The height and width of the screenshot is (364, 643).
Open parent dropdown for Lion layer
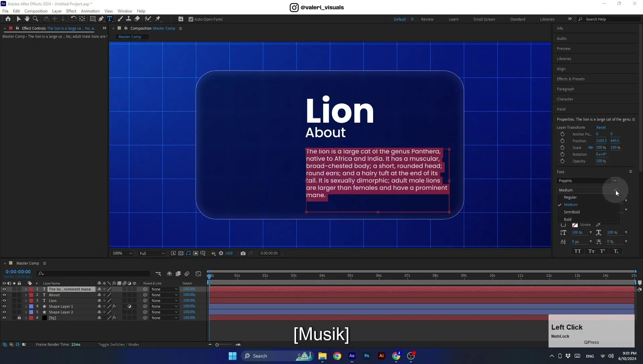pos(164,301)
